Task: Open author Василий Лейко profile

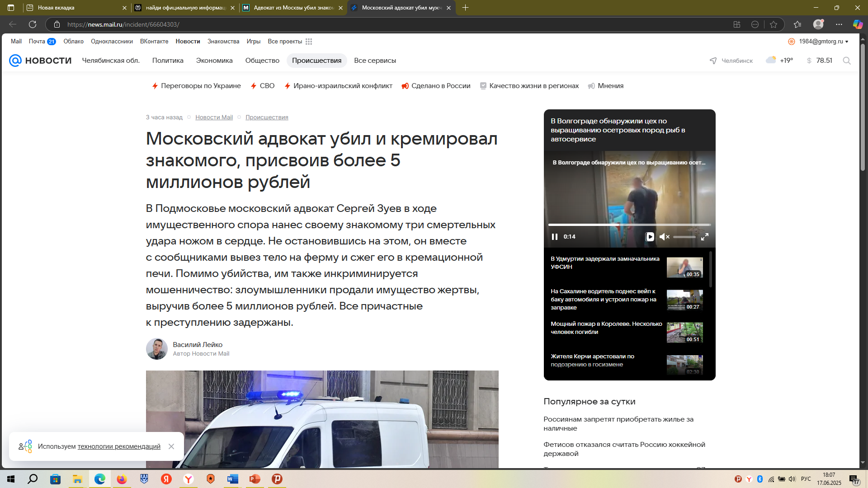Action: point(198,345)
